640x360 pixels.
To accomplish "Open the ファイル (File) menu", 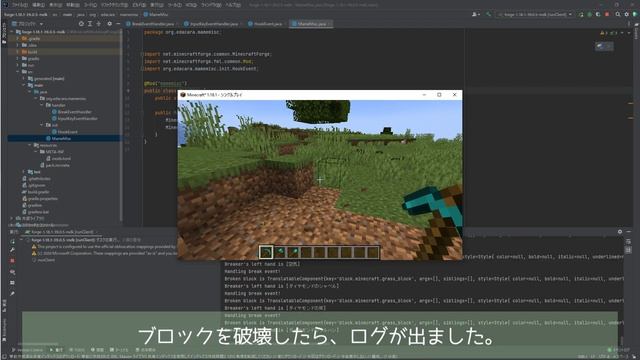I will [20, 5].
